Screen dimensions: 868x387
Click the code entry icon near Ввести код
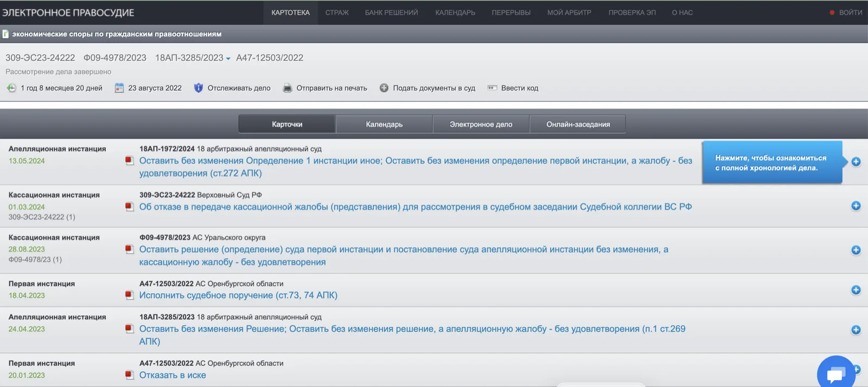coord(492,88)
